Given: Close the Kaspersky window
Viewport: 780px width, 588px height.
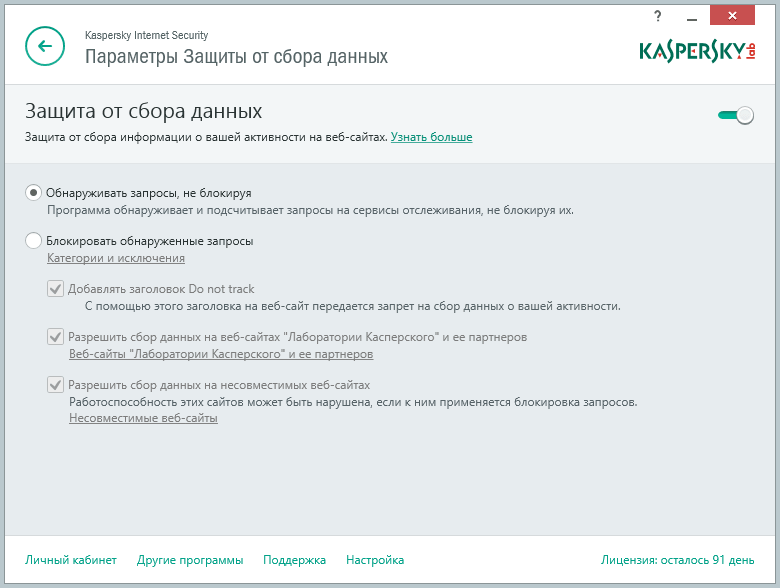Looking at the screenshot, I should click(x=732, y=15).
